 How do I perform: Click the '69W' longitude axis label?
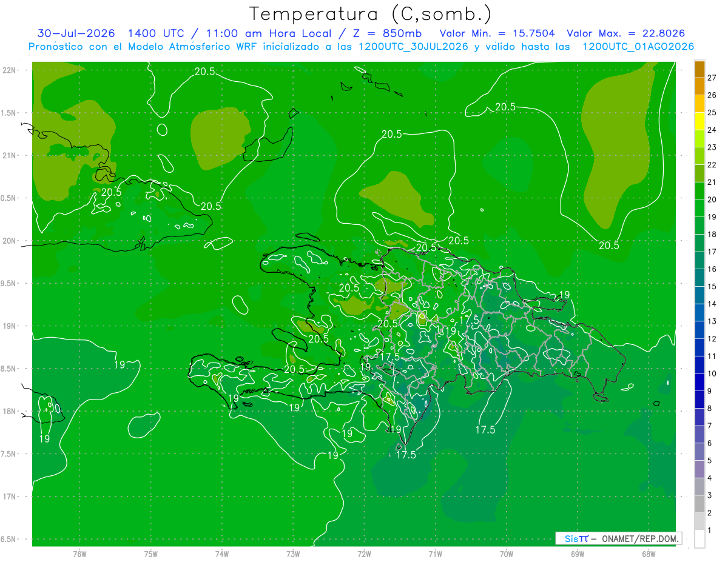(578, 554)
